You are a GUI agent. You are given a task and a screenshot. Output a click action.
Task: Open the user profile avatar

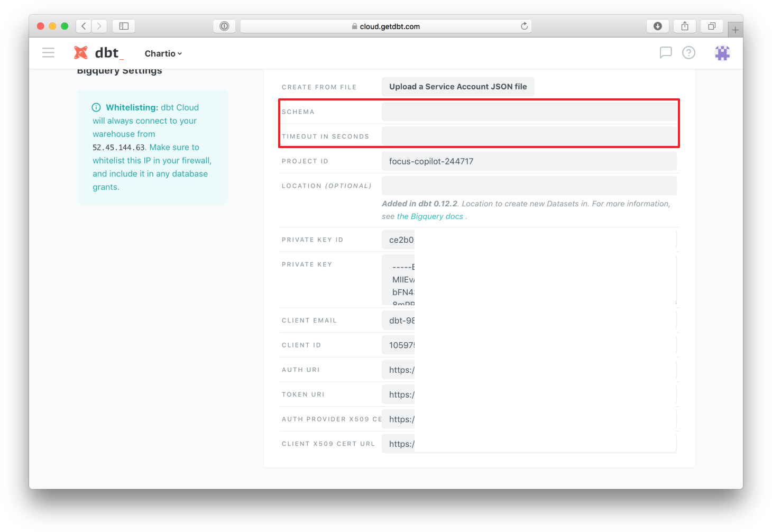click(722, 52)
